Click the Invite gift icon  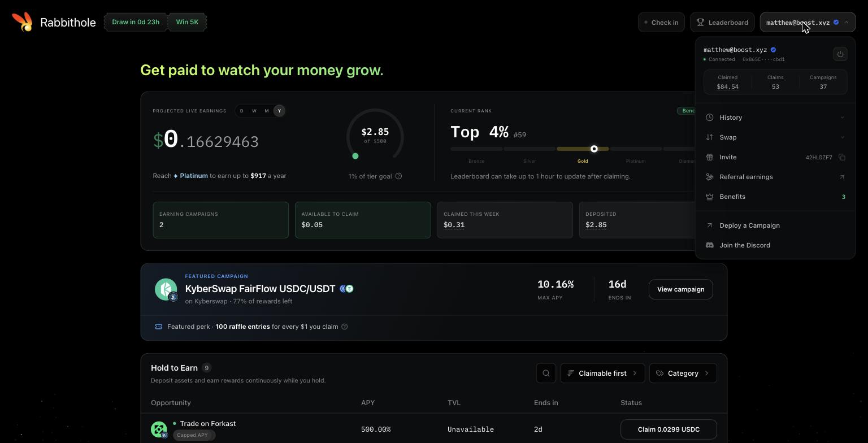pos(709,157)
